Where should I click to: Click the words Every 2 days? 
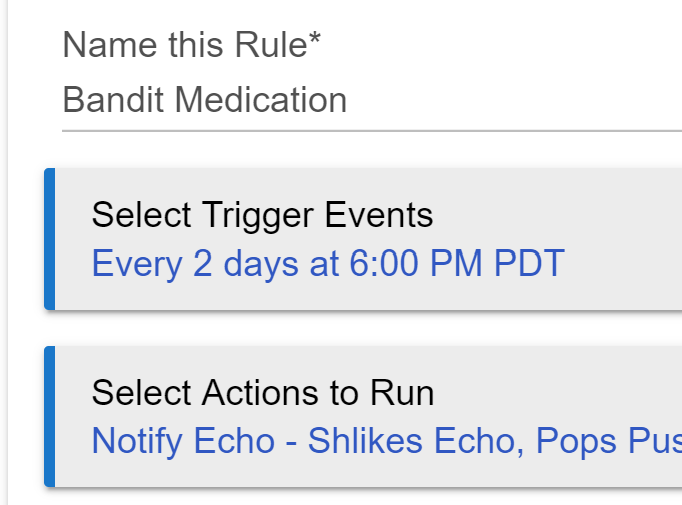(195, 263)
